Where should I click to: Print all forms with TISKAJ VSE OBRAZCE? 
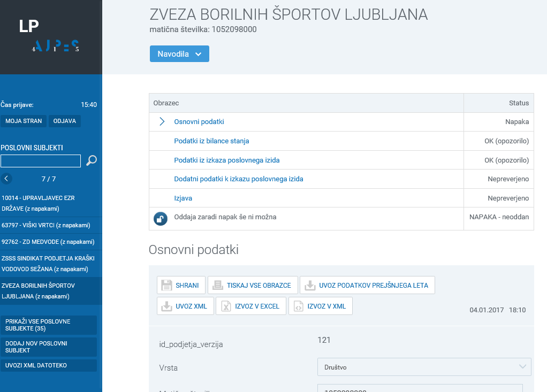252,285
